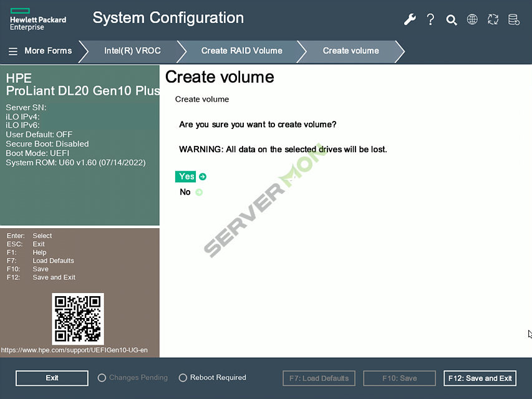Click the F12: Save and Exit hint text

(x=41, y=277)
